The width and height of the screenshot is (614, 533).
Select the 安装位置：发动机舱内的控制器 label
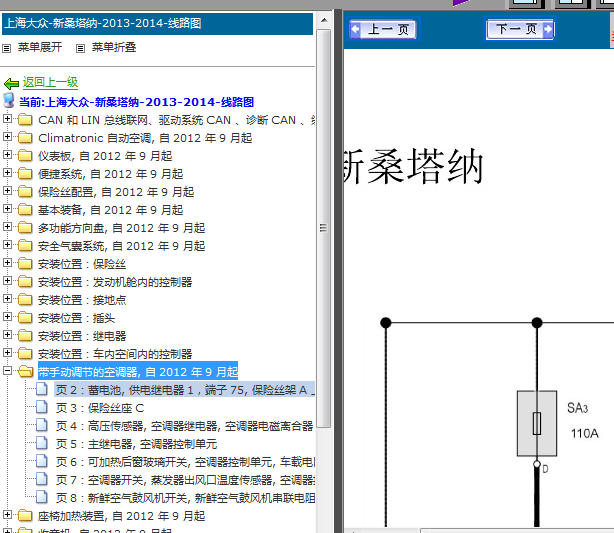coord(115,282)
